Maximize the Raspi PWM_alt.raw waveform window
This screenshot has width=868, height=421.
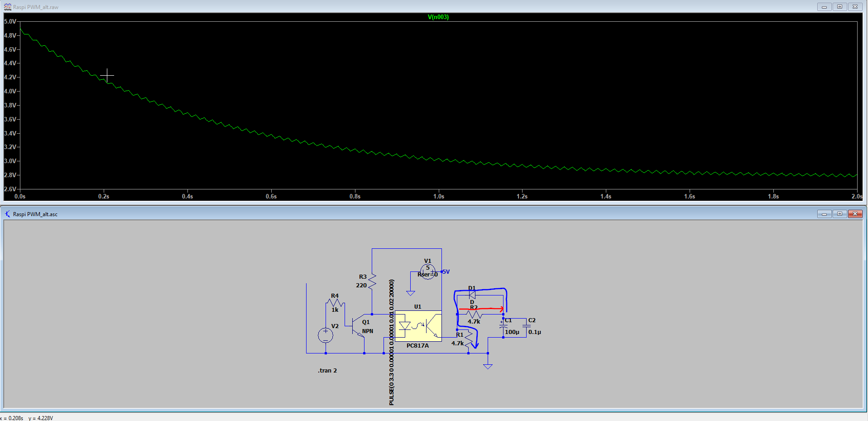(x=839, y=7)
